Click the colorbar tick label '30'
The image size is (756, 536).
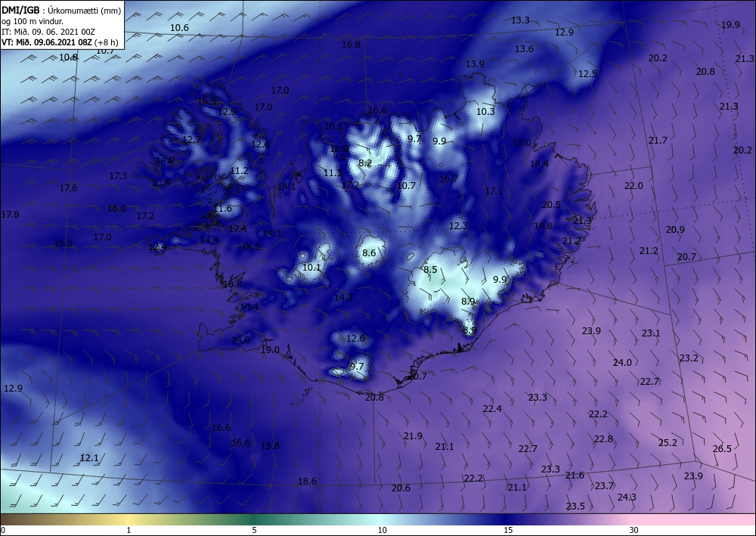click(634, 530)
